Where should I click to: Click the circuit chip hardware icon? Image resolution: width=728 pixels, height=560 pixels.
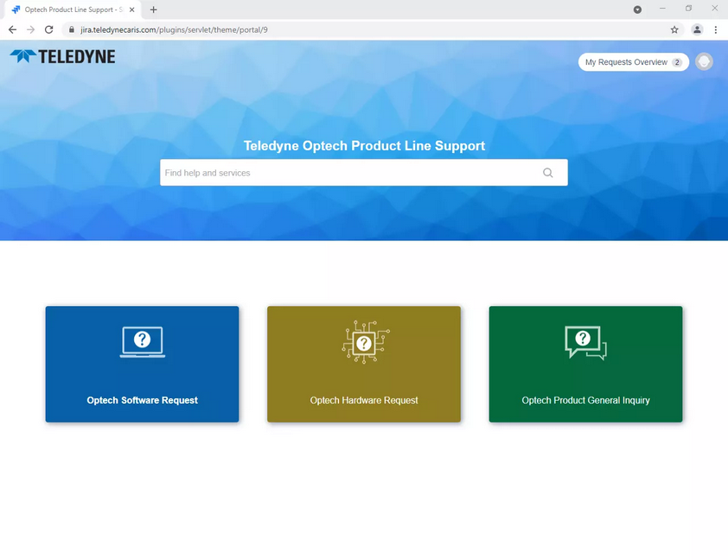pos(365,342)
